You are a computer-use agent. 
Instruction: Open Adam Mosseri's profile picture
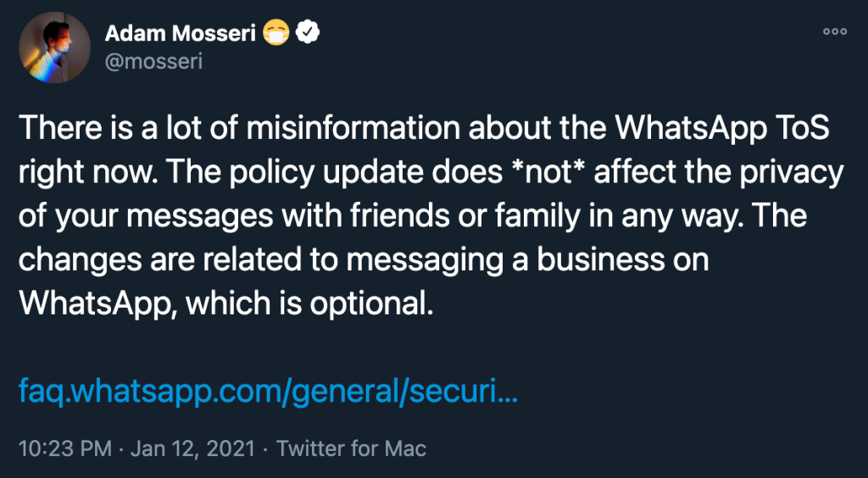tap(55, 47)
